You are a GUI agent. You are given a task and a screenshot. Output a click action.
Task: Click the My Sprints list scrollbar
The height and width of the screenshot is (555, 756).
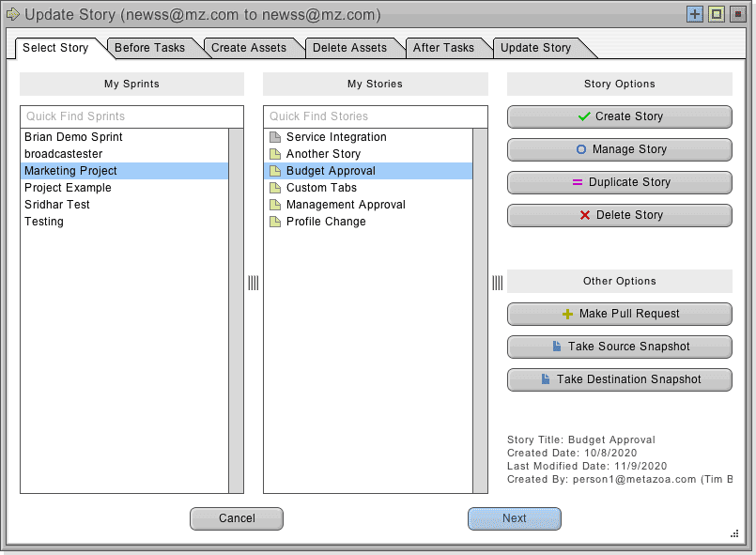[236, 311]
